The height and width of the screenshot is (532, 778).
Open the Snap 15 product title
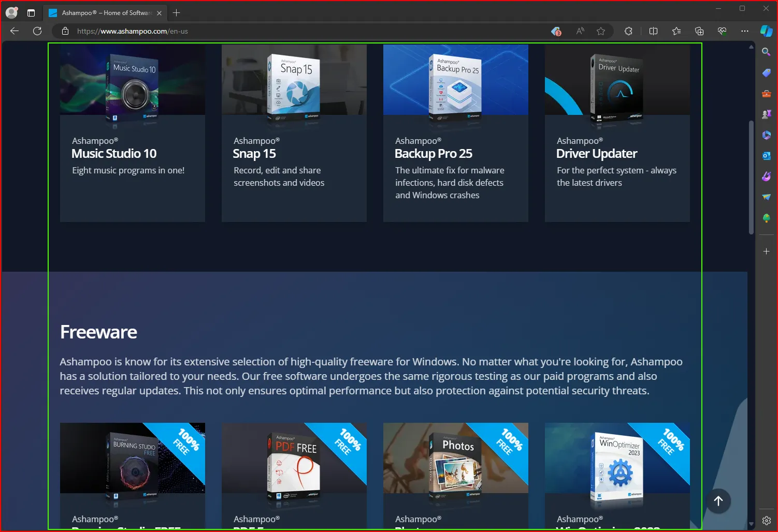(254, 154)
